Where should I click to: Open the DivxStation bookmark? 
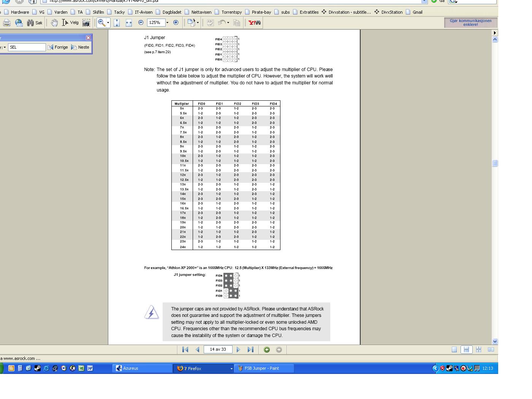(388, 12)
